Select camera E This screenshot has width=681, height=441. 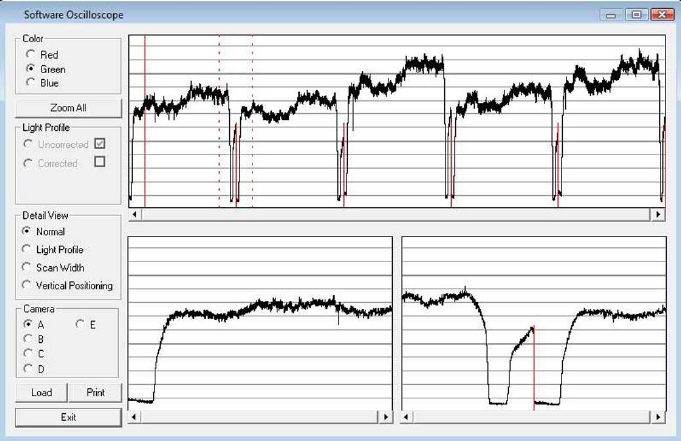(x=80, y=324)
